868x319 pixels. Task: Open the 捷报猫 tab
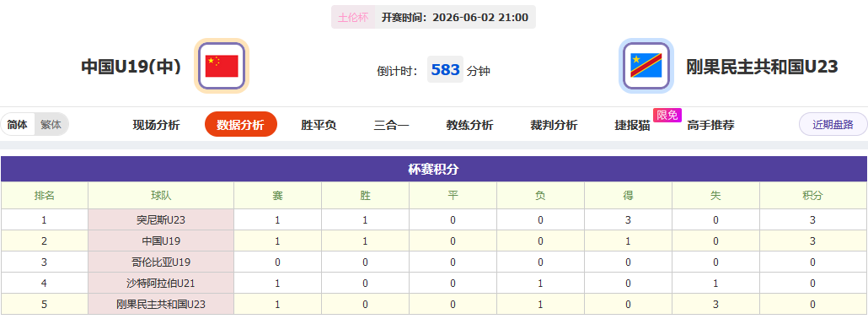pyautogui.click(x=632, y=125)
